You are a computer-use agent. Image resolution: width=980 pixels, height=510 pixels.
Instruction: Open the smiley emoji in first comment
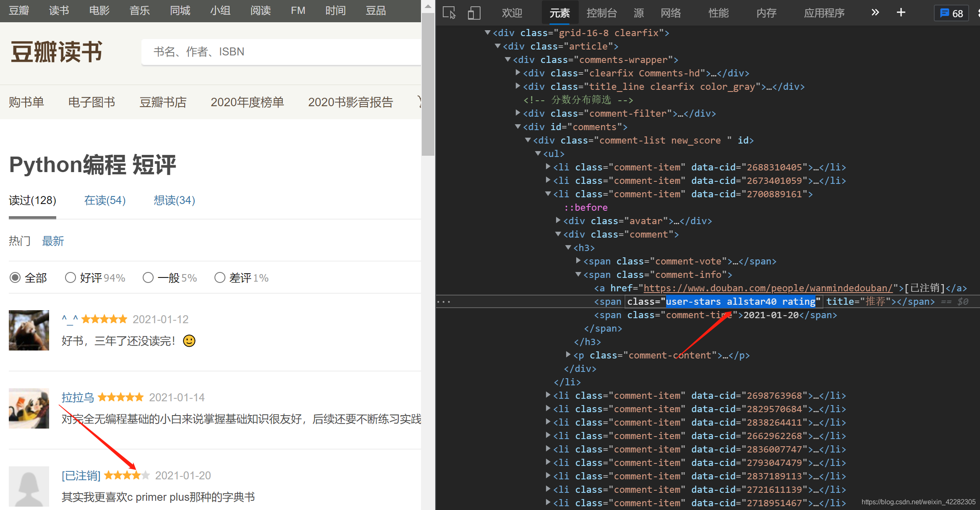click(189, 341)
